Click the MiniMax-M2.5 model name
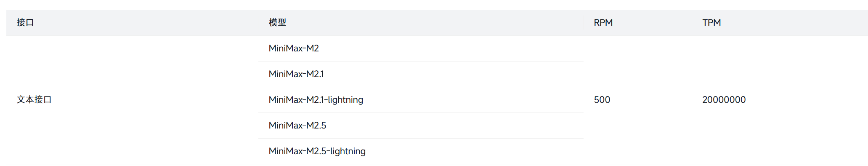 click(x=297, y=126)
